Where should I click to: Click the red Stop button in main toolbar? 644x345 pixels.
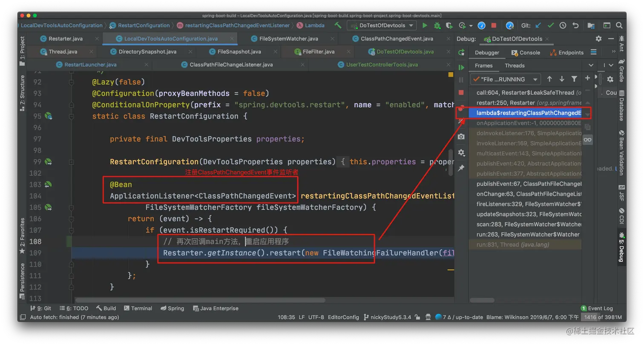tap(494, 26)
